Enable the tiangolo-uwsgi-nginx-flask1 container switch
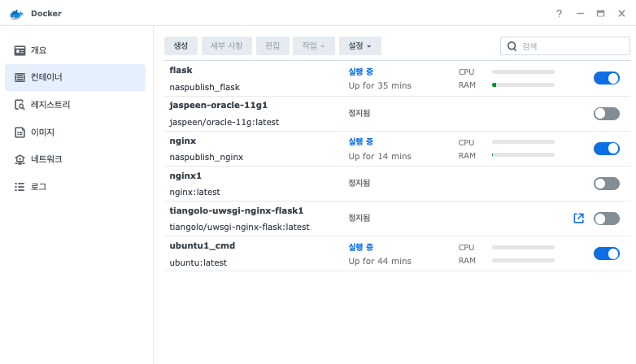 coord(607,219)
